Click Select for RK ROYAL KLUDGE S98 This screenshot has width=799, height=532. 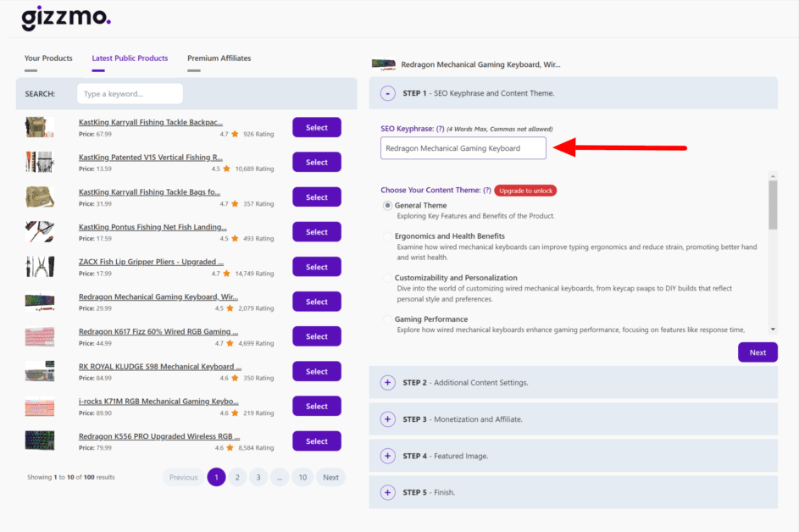(316, 371)
